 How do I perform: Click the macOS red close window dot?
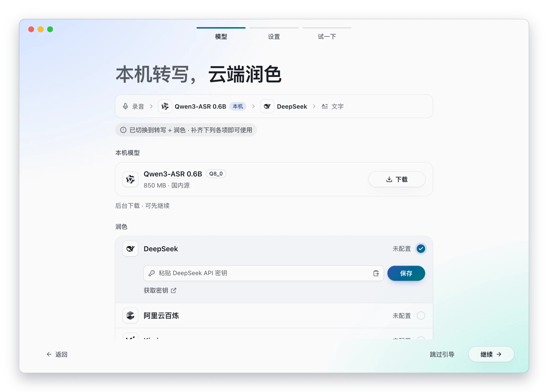point(31,29)
